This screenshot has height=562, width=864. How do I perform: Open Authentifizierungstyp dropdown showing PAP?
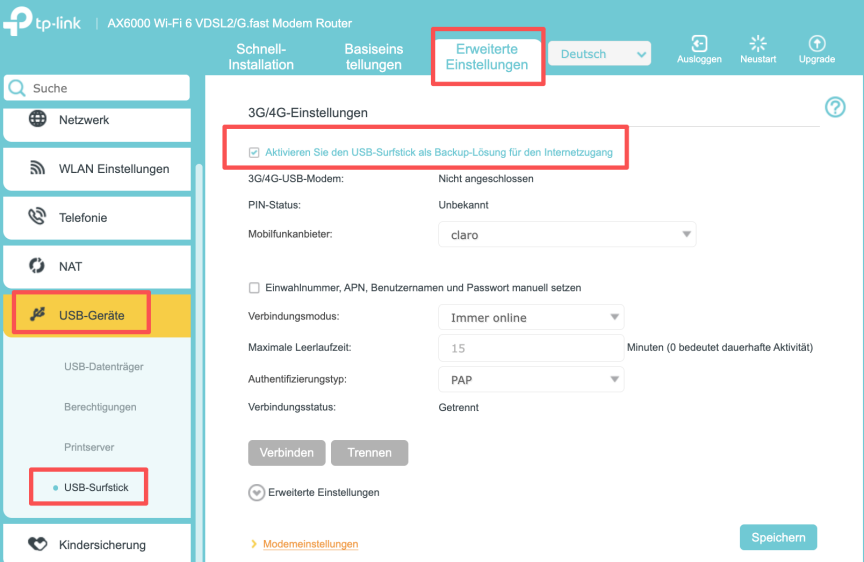click(x=531, y=380)
